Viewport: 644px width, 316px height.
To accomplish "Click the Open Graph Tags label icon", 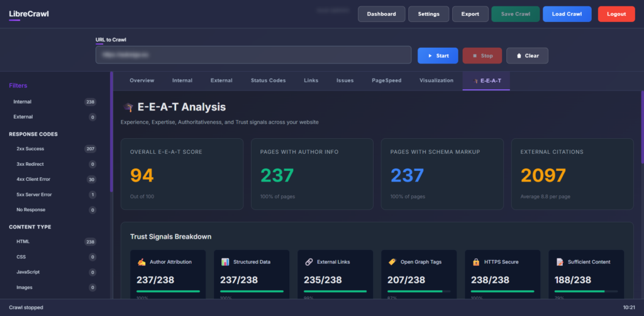I will [x=392, y=262].
